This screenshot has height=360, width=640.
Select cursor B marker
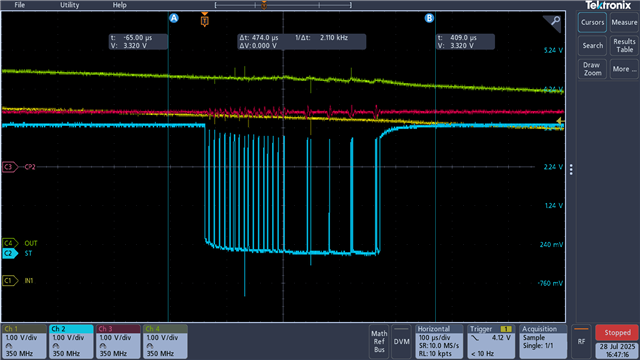click(429, 18)
